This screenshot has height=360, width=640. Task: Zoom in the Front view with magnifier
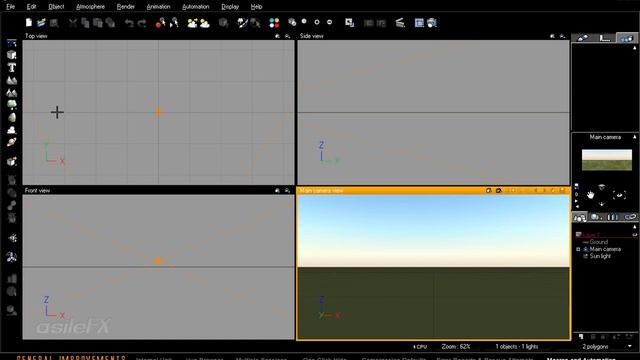click(x=278, y=191)
